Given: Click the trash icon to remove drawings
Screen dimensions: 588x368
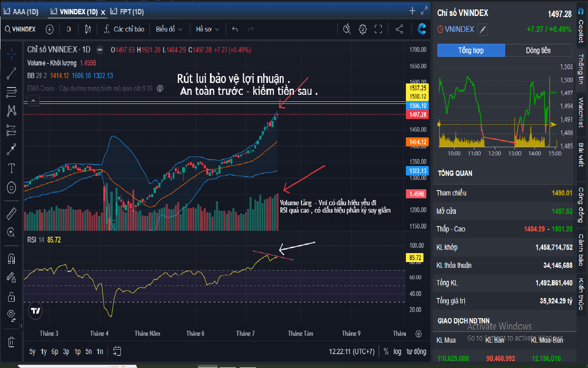Looking at the screenshot, I should [x=11, y=342].
